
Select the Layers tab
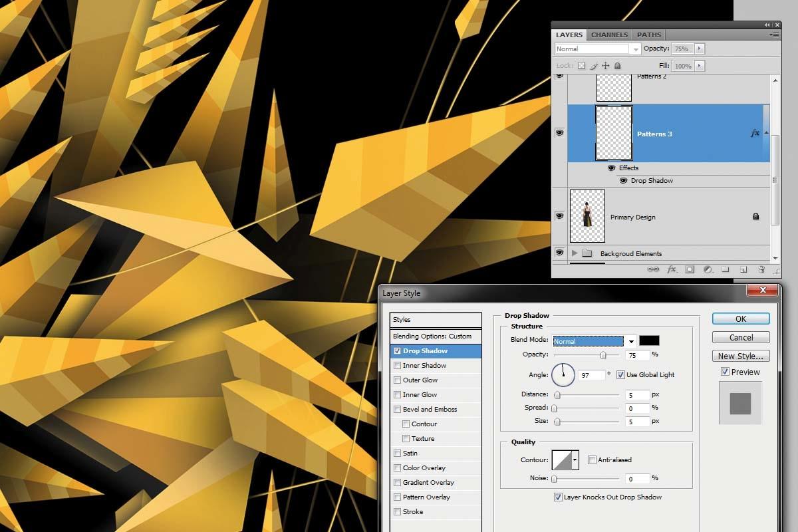(x=569, y=35)
